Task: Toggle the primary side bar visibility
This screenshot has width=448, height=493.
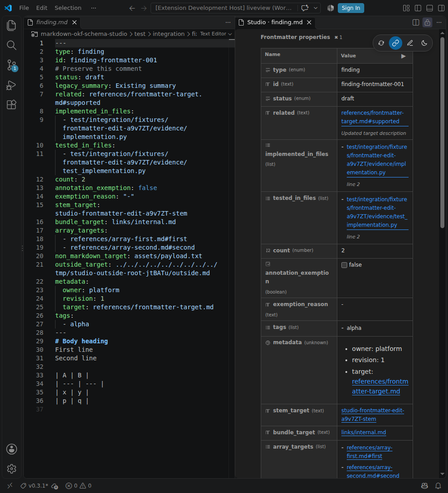Action: [x=418, y=8]
